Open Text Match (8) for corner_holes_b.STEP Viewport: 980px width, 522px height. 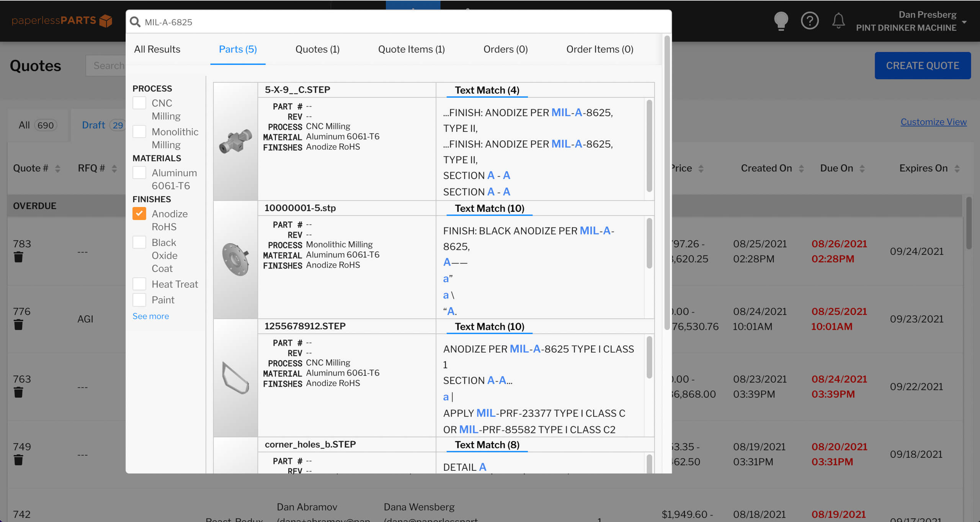click(487, 445)
